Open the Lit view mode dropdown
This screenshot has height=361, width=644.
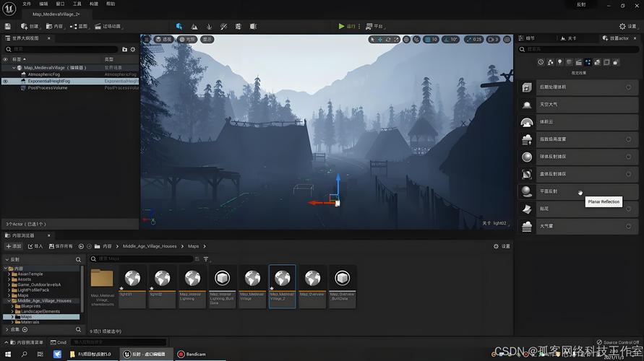click(x=187, y=40)
